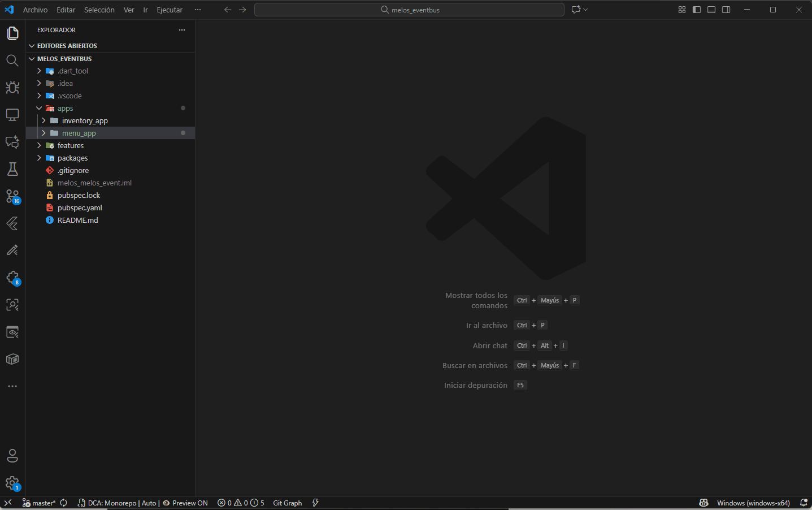Open Manage gear icon
Image resolution: width=812 pixels, height=510 pixels.
click(12, 483)
